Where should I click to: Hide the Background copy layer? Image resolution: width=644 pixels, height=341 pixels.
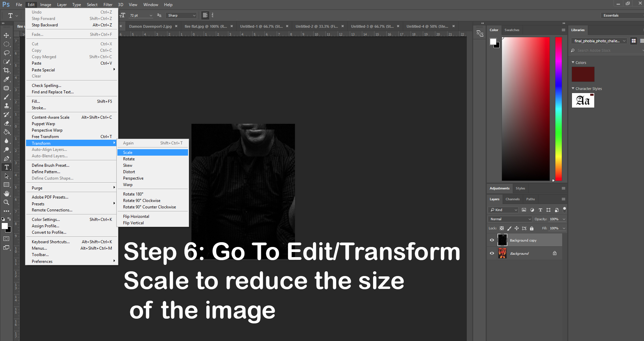coord(492,240)
